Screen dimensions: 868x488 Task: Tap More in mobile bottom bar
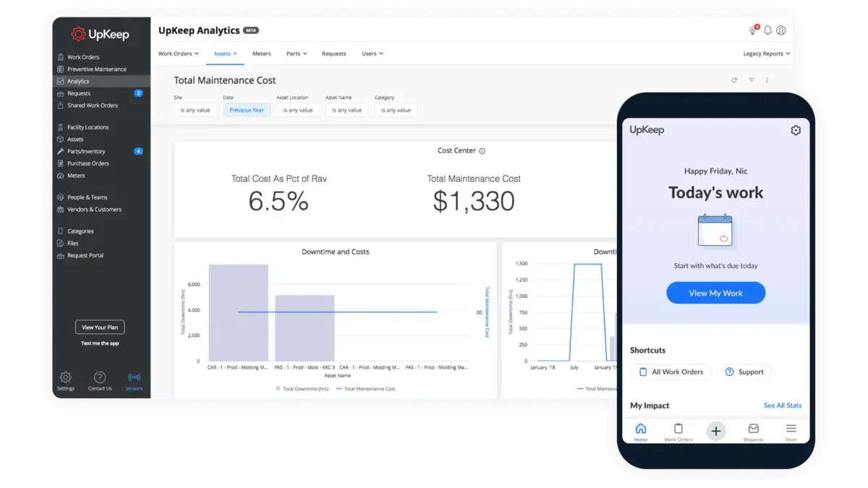coord(791,432)
